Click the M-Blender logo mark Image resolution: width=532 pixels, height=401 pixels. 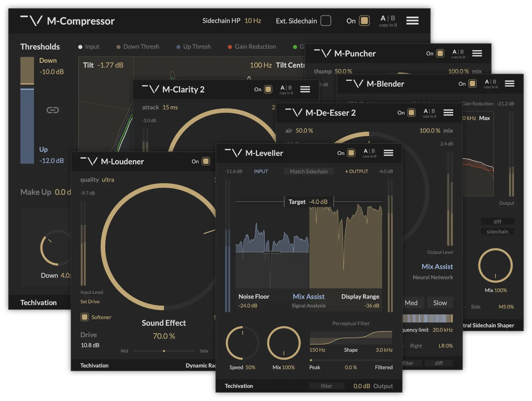(355, 84)
